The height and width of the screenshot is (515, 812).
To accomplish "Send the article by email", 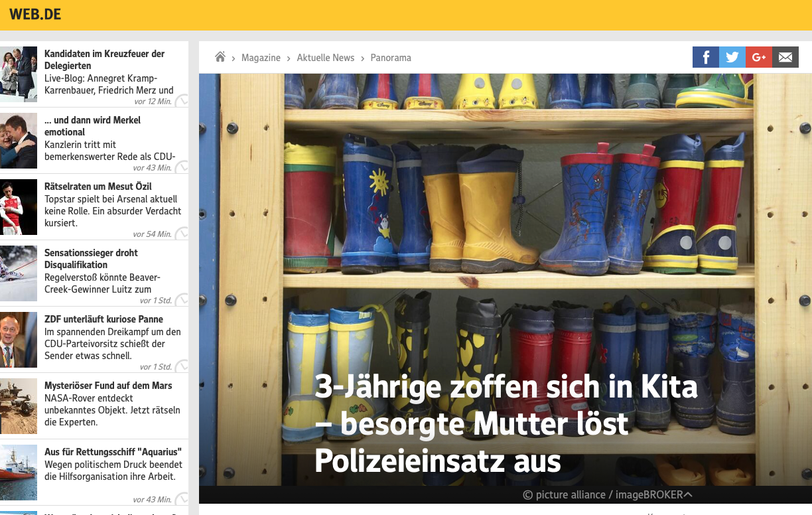I will coord(785,57).
